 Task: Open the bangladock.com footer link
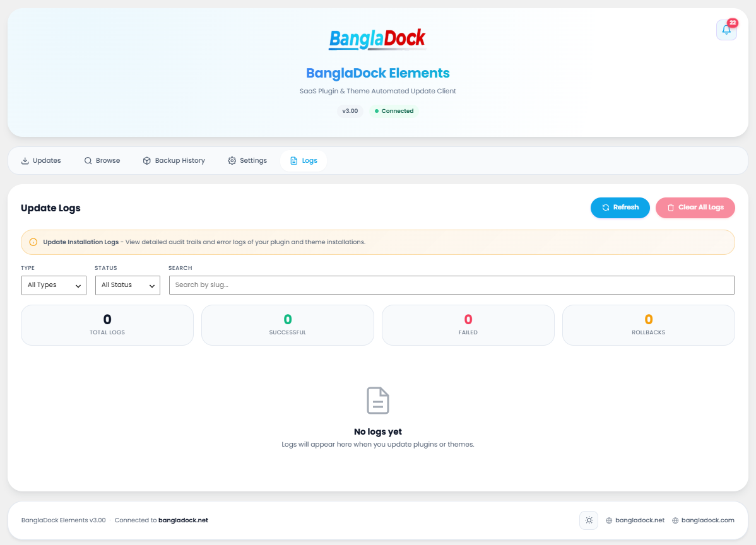703,520
